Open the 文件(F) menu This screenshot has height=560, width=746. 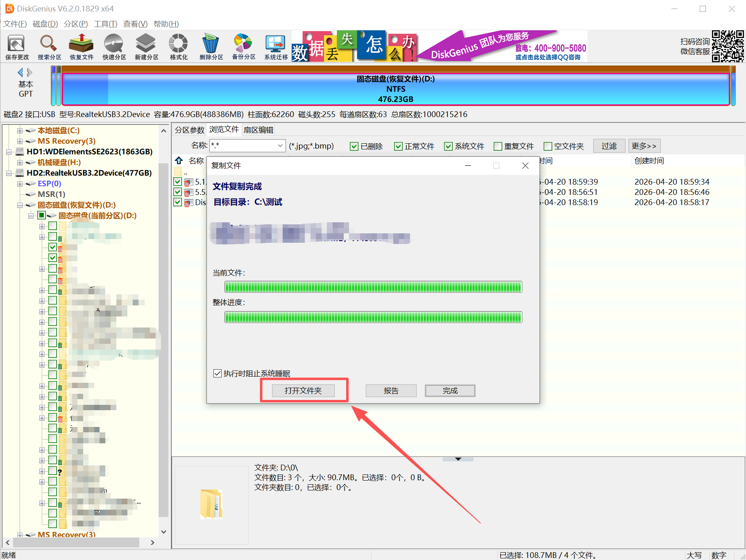(15, 24)
